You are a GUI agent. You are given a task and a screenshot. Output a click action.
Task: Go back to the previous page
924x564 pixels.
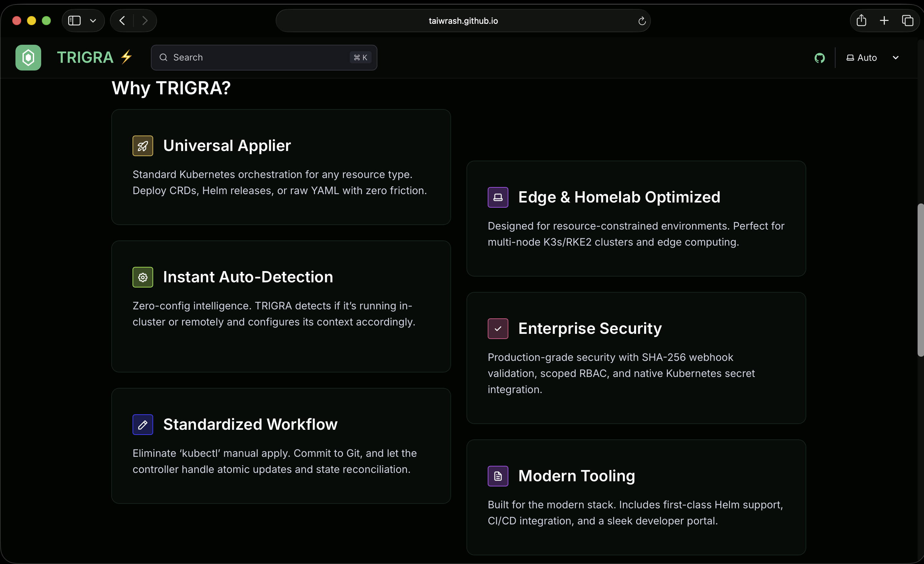(122, 21)
